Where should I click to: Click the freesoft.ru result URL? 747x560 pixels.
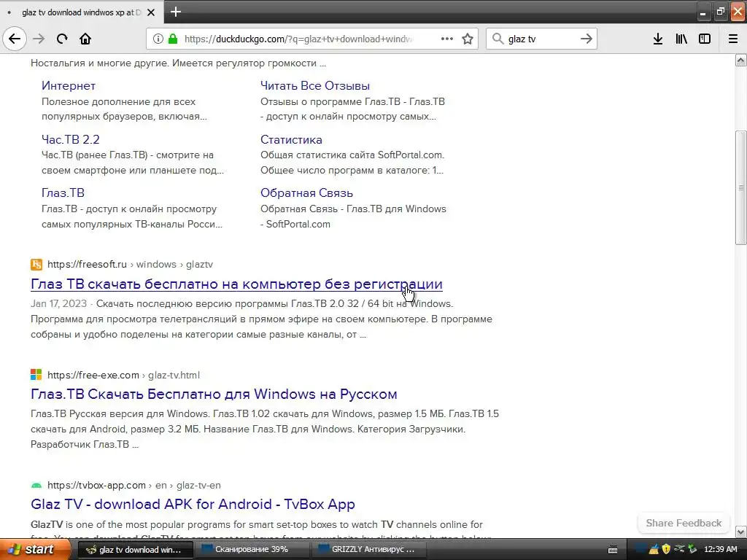tap(130, 264)
